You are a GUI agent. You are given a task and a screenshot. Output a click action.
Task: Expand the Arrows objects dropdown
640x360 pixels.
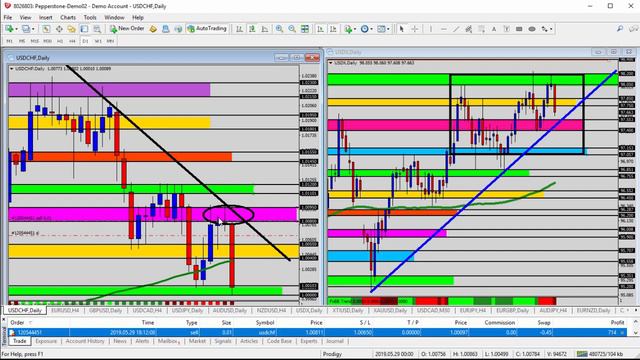pos(551,29)
